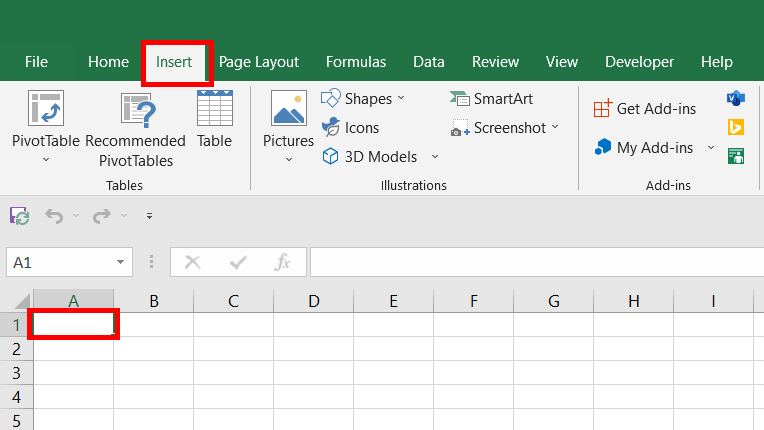This screenshot has height=430, width=764.
Task: Click the Insert Function fx button
Action: pos(283,262)
